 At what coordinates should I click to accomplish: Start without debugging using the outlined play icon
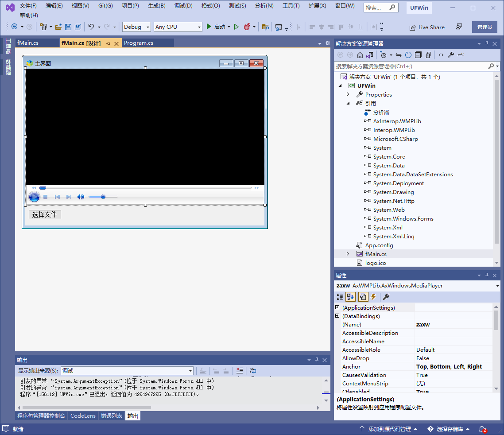click(236, 27)
